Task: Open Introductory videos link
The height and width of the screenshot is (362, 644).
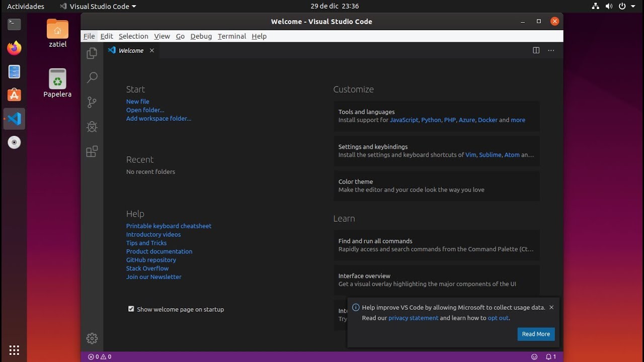Action: (x=153, y=235)
